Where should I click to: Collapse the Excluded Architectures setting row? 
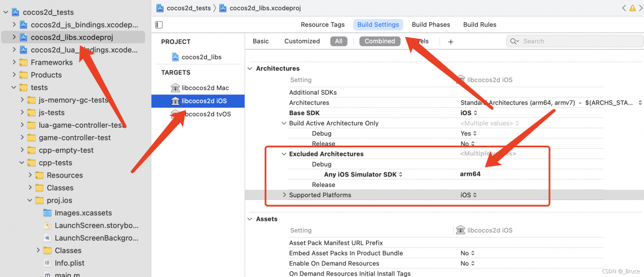(x=284, y=154)
